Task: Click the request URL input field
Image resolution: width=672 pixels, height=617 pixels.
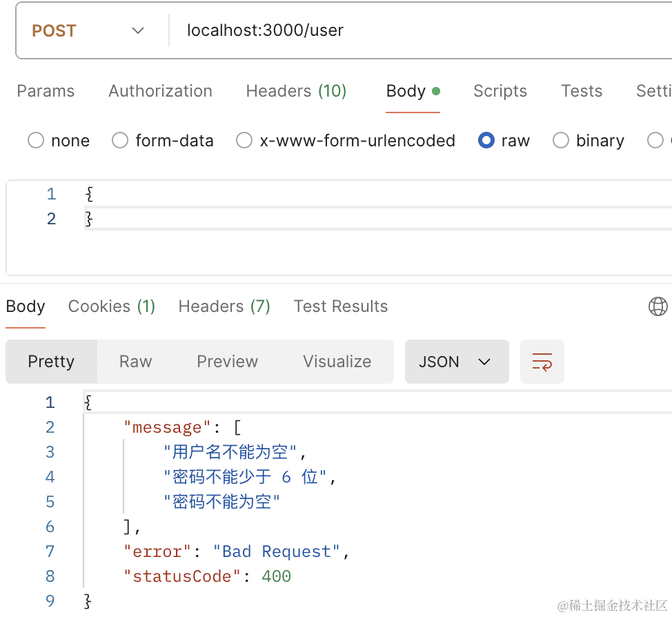Action: pyautogui.click(x=414, y=31)
